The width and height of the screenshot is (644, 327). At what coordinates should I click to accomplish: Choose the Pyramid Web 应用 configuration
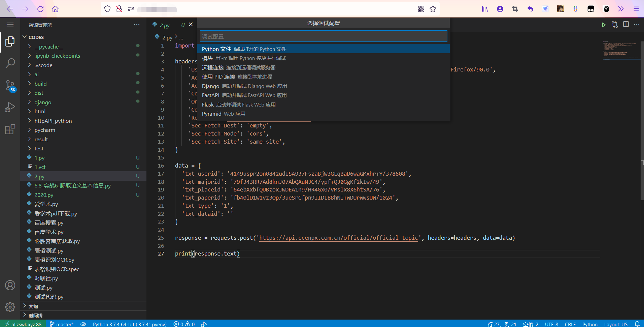324,114
